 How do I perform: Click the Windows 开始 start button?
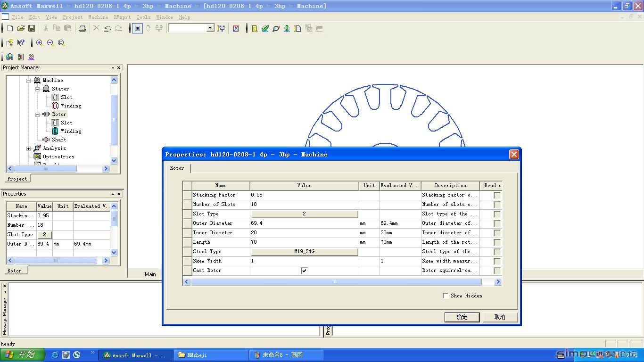(x=23, y=355)
